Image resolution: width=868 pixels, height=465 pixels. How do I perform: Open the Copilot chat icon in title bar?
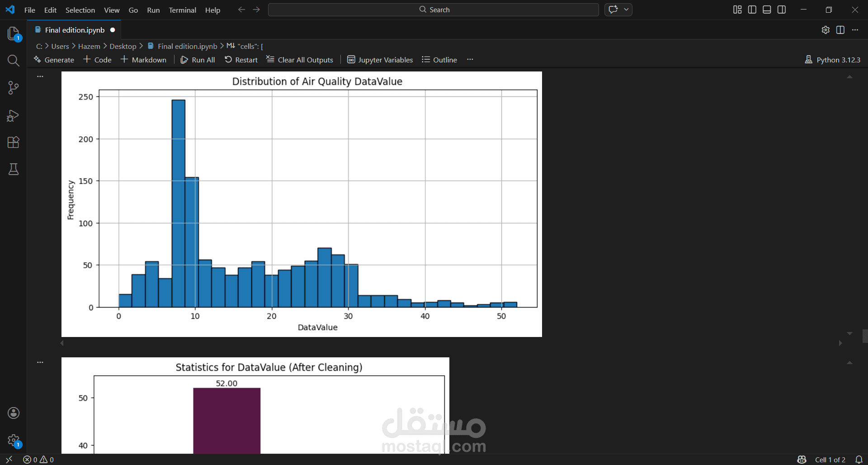coord(613,9)
